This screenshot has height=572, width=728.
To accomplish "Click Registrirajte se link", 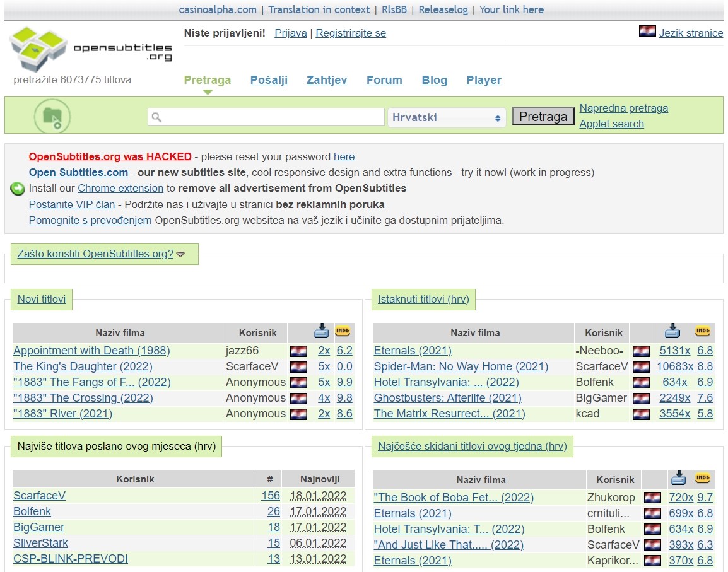I will [351, 33].
